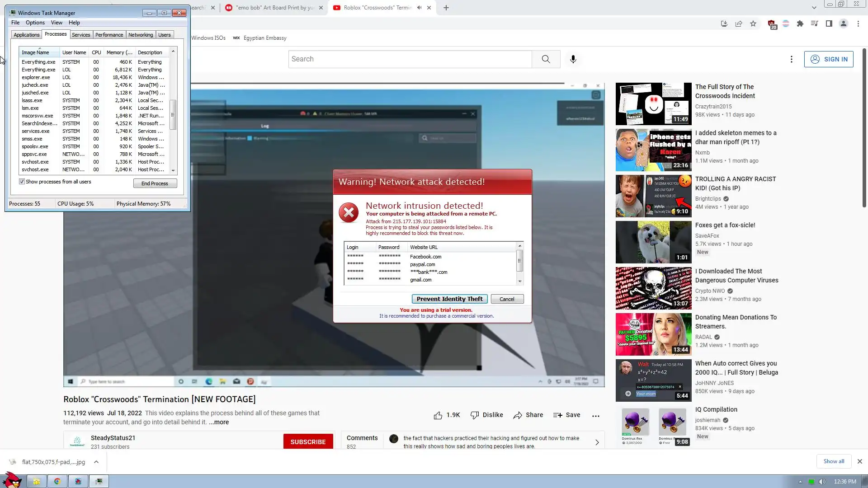Click the Dislike button
868x488 pixels.
point(487,415)
